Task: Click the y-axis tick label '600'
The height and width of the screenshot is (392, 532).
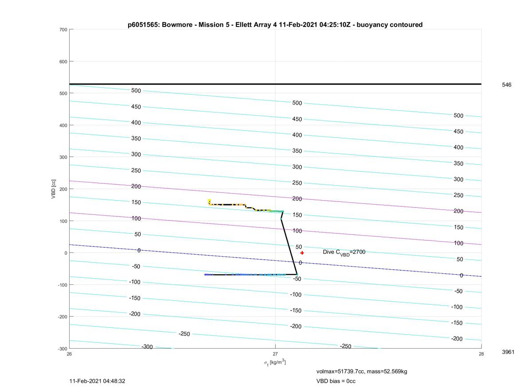Action: [63, 62]
